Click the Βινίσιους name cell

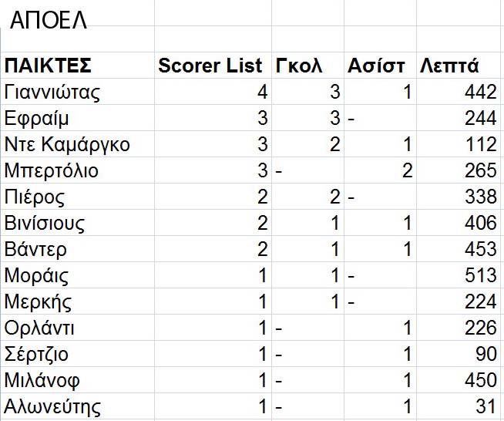tap(44, 224)
